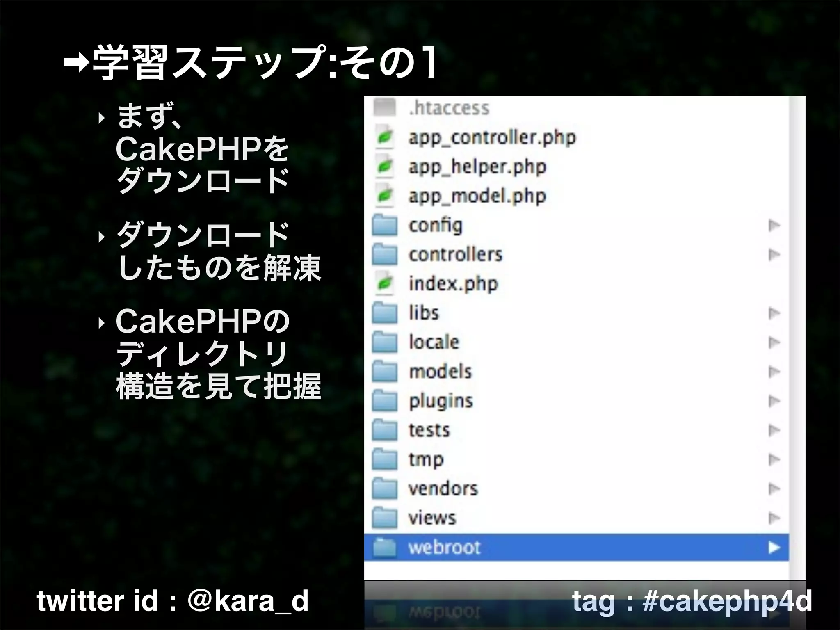Click the #cakephp4d tag text

(x=728, y=602)
